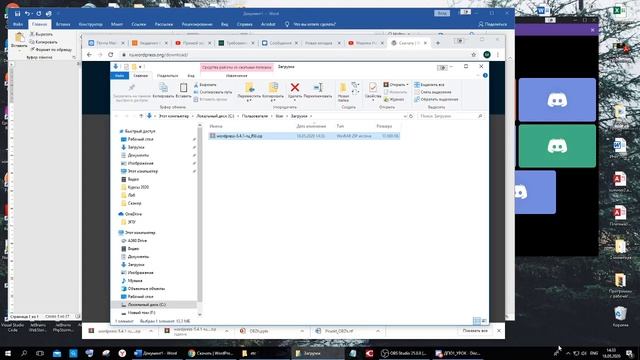640x360 pixels.
Task: Click the taskbar search magnifier icon
Action: coord(24,353)
